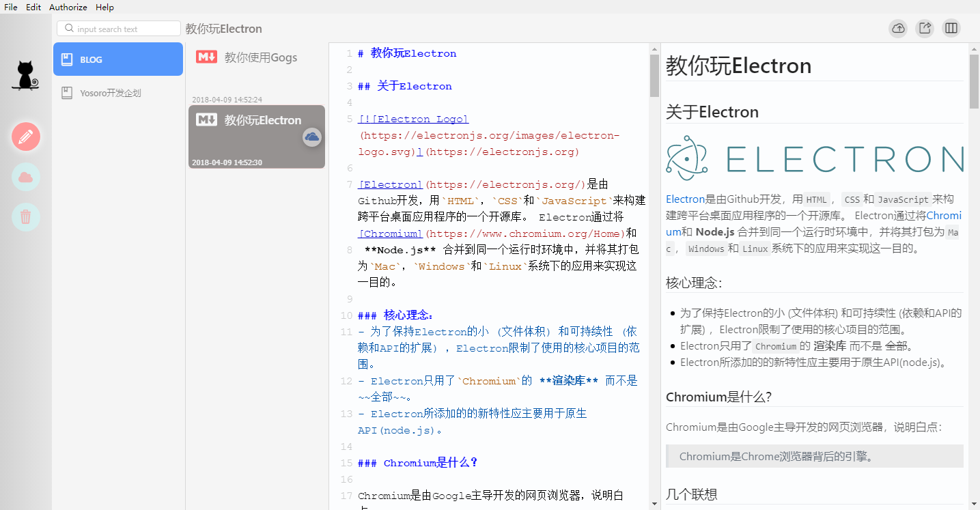Click the Electron logo image in preview
Screen dimensions: 980x510
point(815,158)
